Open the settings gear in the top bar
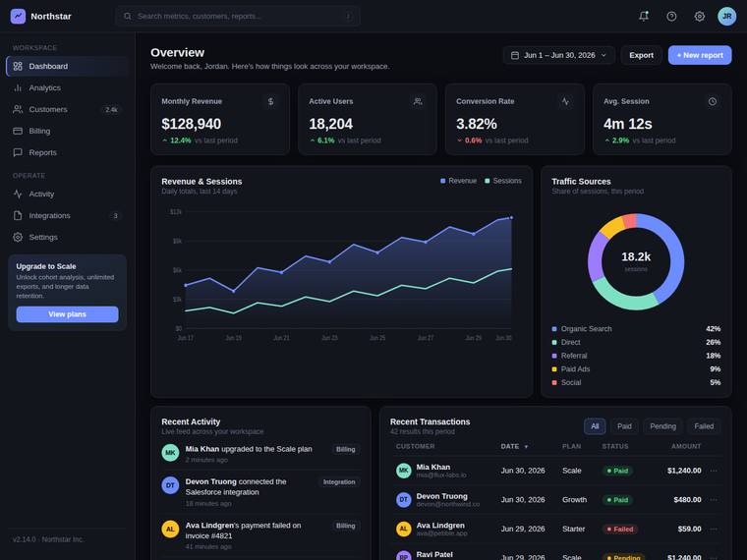The width and height of the screenshot is (747, 560). [700, 16]
